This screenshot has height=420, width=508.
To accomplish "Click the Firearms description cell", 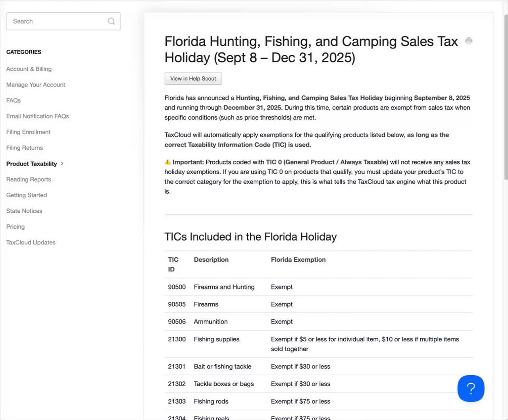I will click(x=206, y=304).
